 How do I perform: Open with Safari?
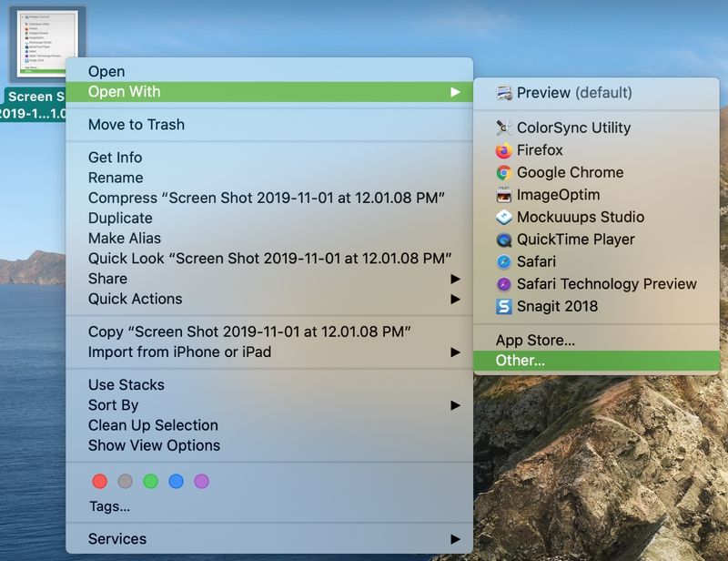pos(597,262)
